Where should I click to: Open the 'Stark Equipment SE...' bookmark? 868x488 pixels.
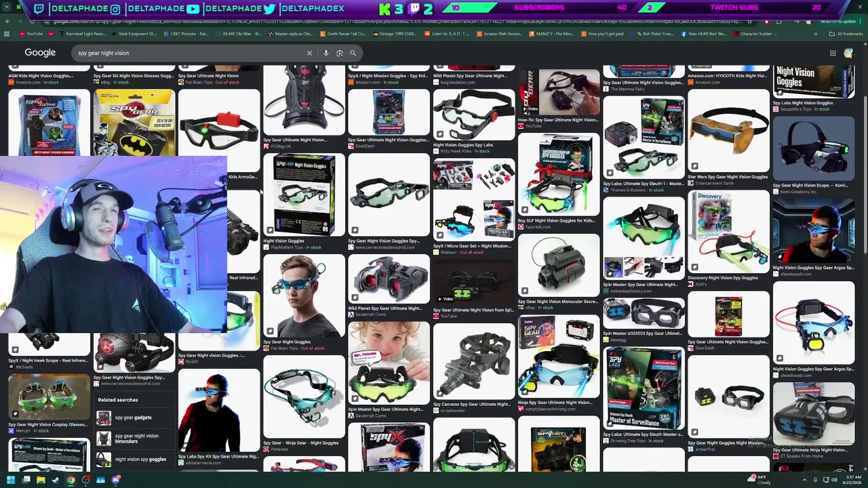(x=134, y=34)
